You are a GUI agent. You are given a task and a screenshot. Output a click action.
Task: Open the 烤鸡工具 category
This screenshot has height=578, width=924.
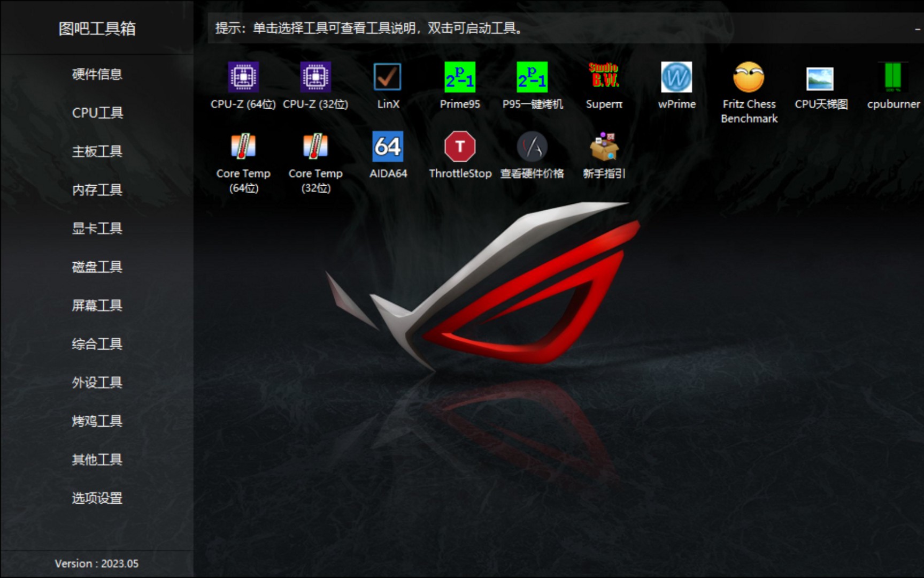coord(97,421)
